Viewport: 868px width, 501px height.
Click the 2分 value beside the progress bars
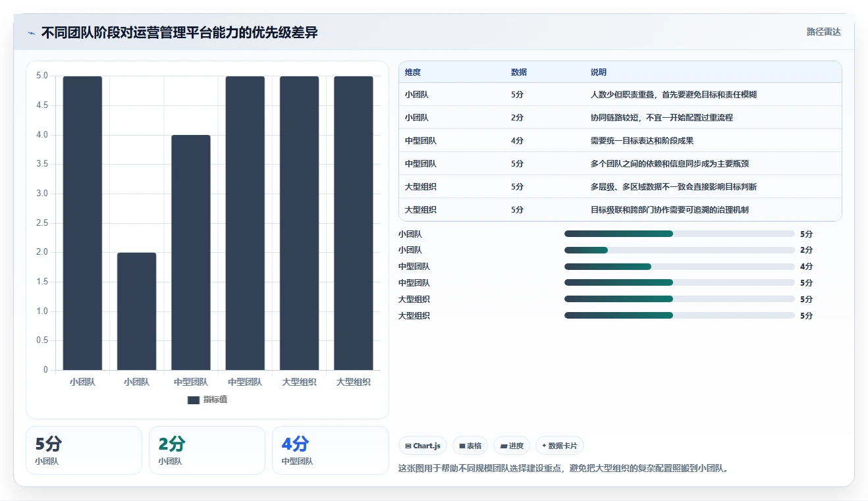click(806, 250)
